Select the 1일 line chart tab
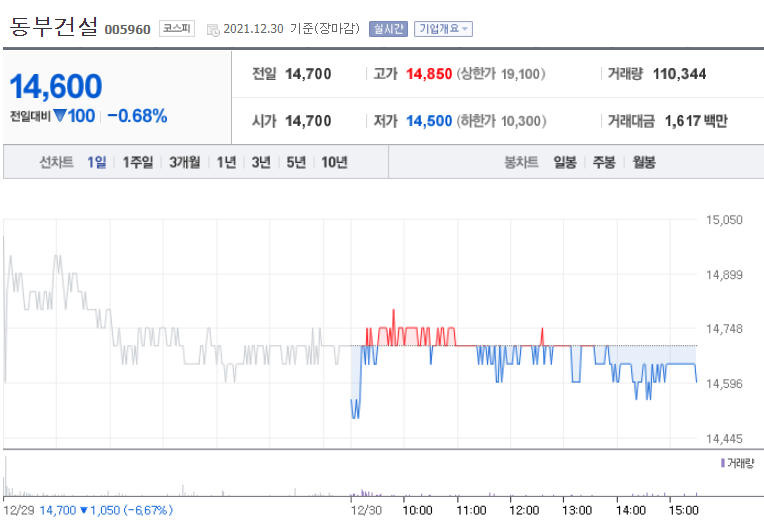Screen dimensions: 764x526 click(x=96, y=162)
